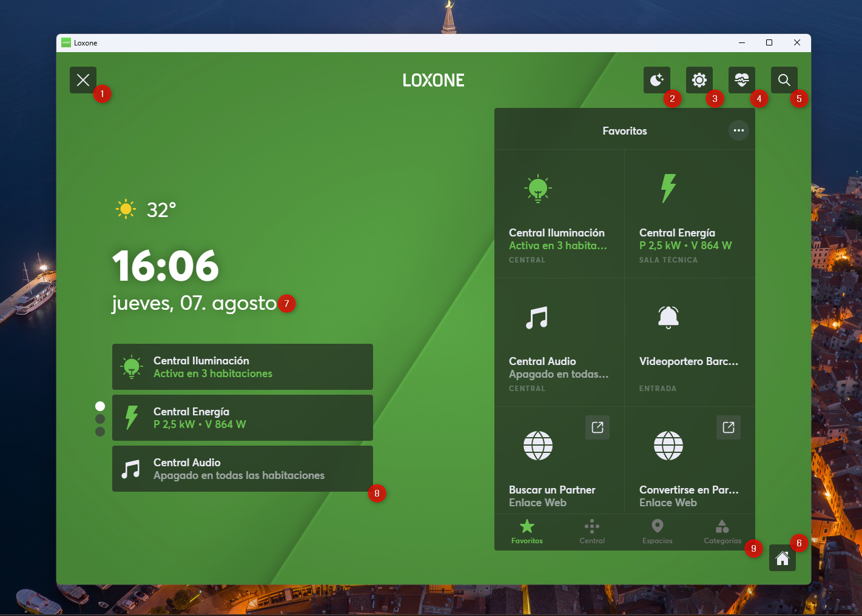Click the Central Energía bar on left
The height and width of the screenshot is (616, 862).
[x=242, y=418]
